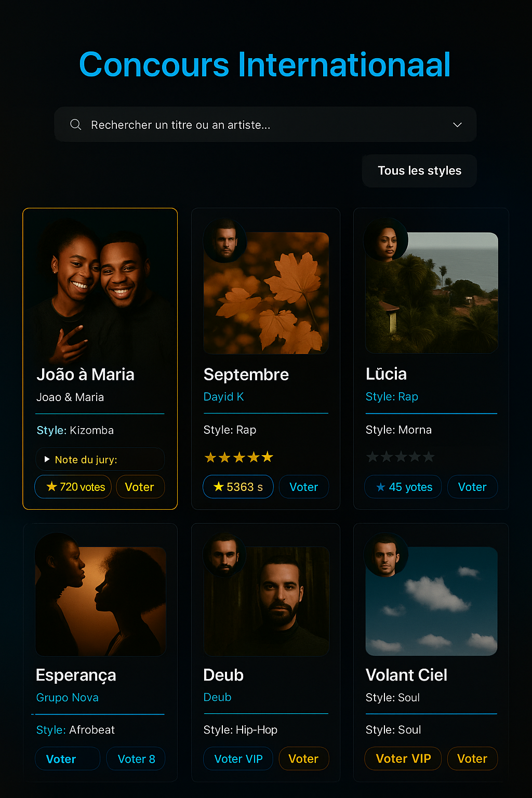This screenshot has height=798, width=532.
Task: Open the Tous les styles filter
Action: (x=419, y=171)
